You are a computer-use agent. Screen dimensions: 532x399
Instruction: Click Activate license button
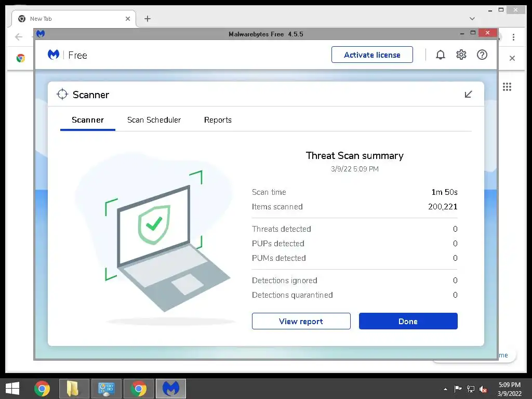point(372,55)
